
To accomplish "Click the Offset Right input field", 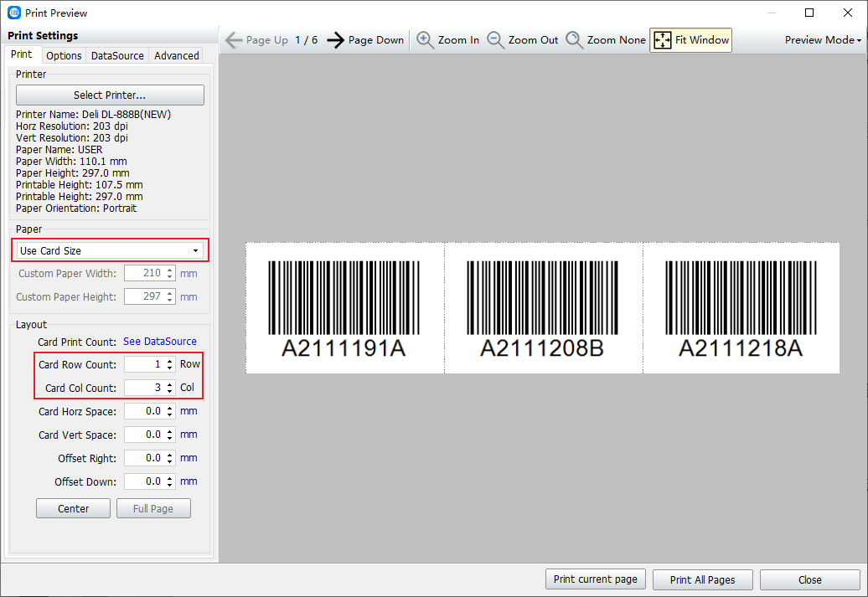I will (144, 458).
